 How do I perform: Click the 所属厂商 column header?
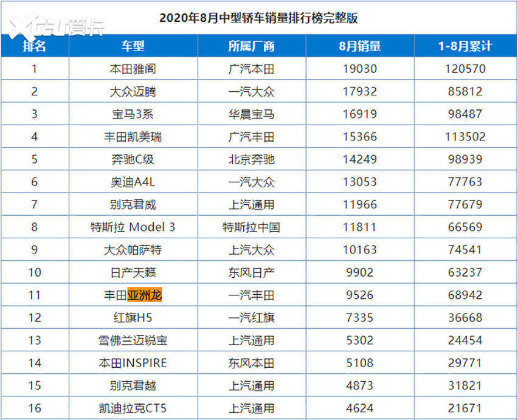(x=252, y=46)
